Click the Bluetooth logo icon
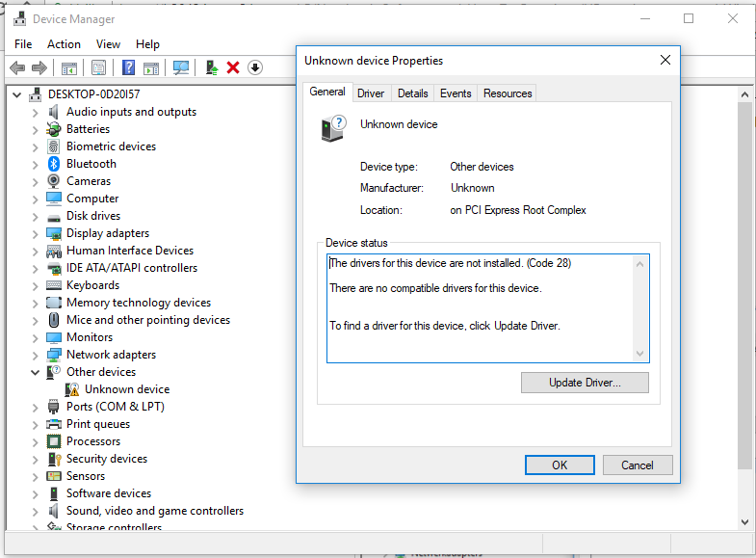 coord(54,164)
